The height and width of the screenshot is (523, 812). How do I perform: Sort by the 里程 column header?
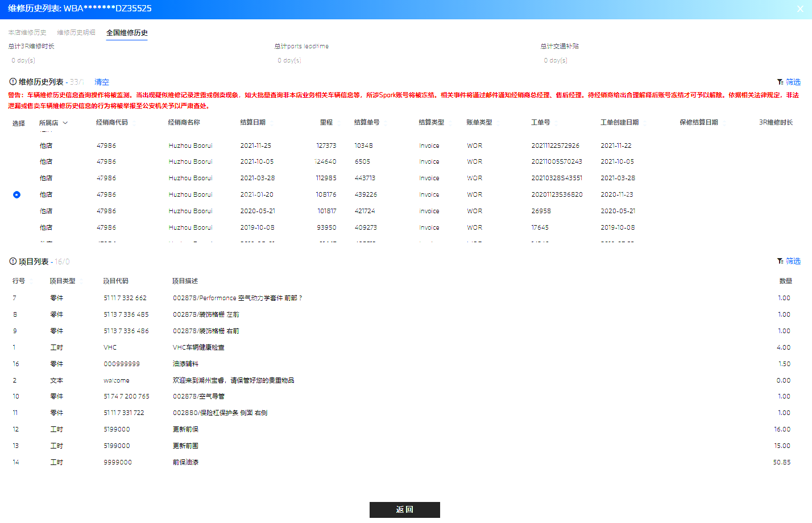(326, 122)
